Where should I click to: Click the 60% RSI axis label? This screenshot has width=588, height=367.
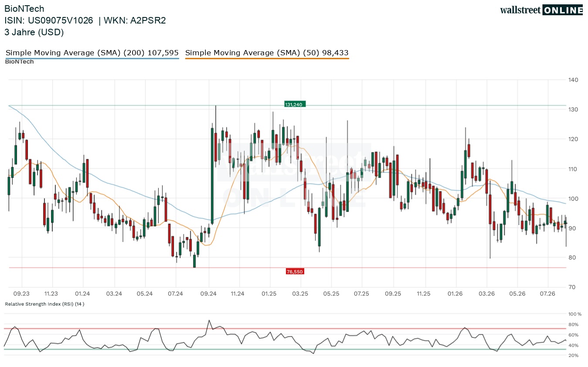tap(574, 335)
